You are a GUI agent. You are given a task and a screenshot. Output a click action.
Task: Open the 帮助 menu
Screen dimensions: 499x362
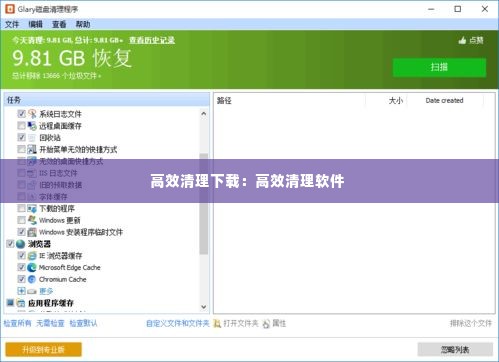(x=83, y=24)
